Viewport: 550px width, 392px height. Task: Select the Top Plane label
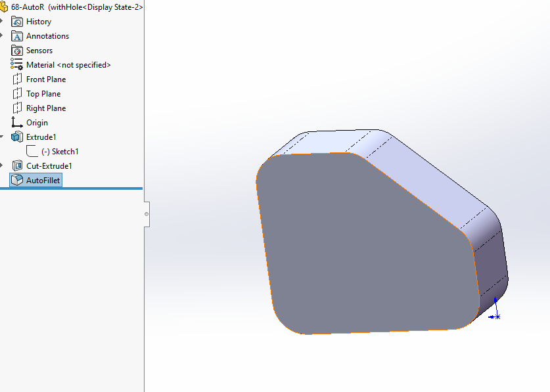(43, 94)
